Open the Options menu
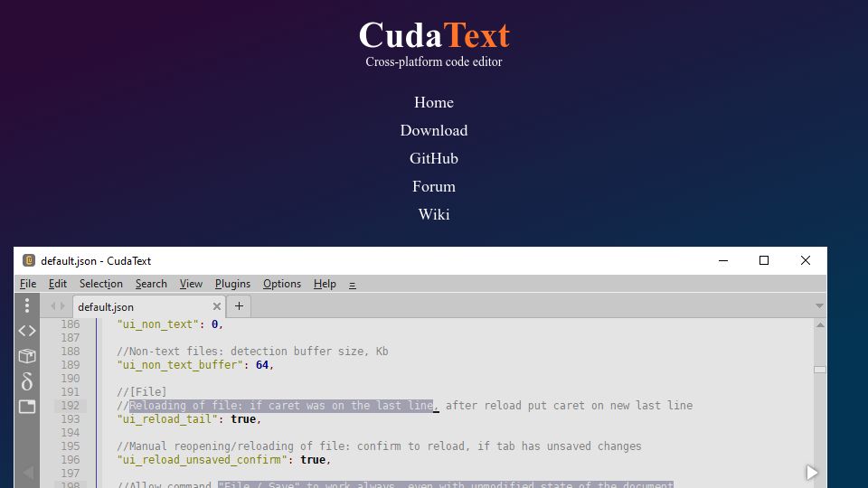868x488 pixels. [x=282, y=284]
